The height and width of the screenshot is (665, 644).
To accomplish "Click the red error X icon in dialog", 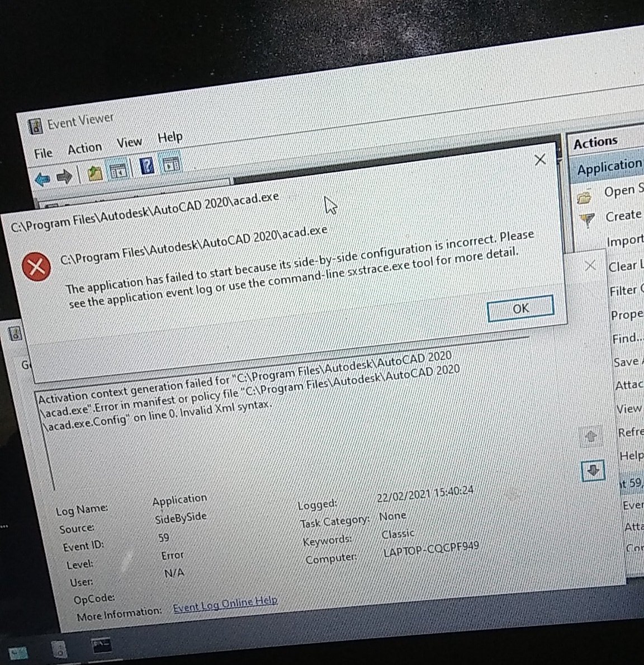I will (36, 267).
